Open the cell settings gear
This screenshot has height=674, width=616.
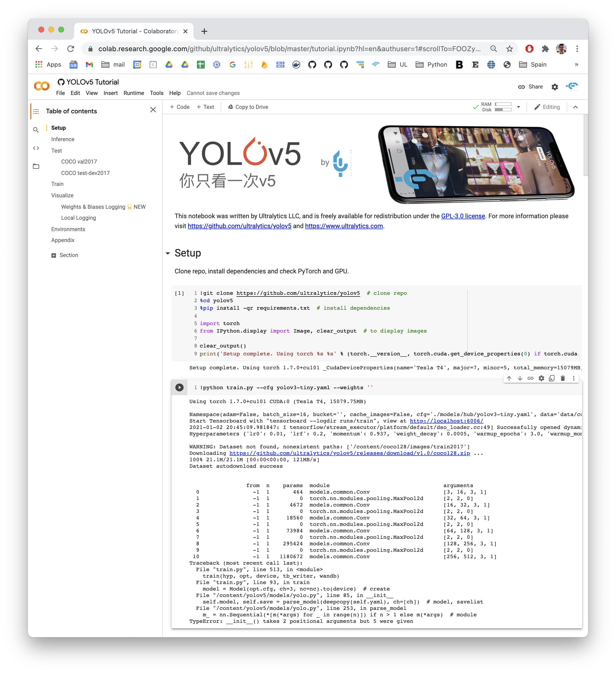(541, 378)
